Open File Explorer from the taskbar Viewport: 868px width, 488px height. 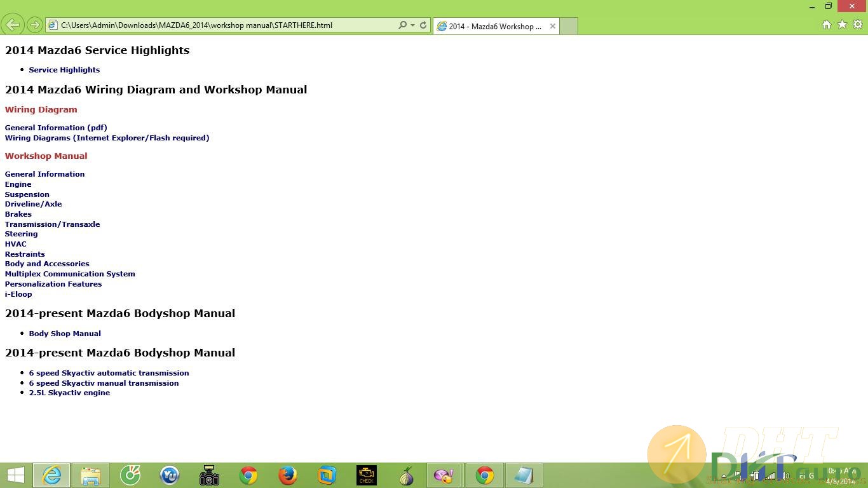(x=91, y=475)
